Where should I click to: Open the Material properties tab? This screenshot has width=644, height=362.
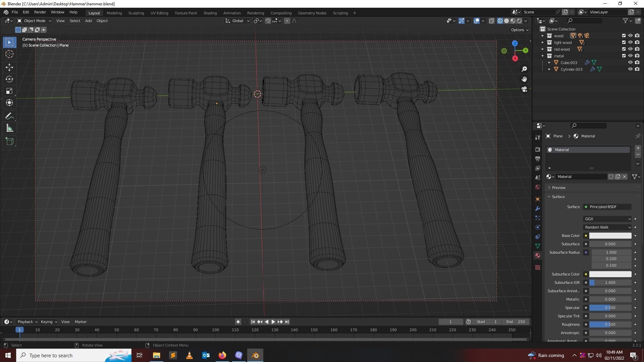tap(538, 255)
